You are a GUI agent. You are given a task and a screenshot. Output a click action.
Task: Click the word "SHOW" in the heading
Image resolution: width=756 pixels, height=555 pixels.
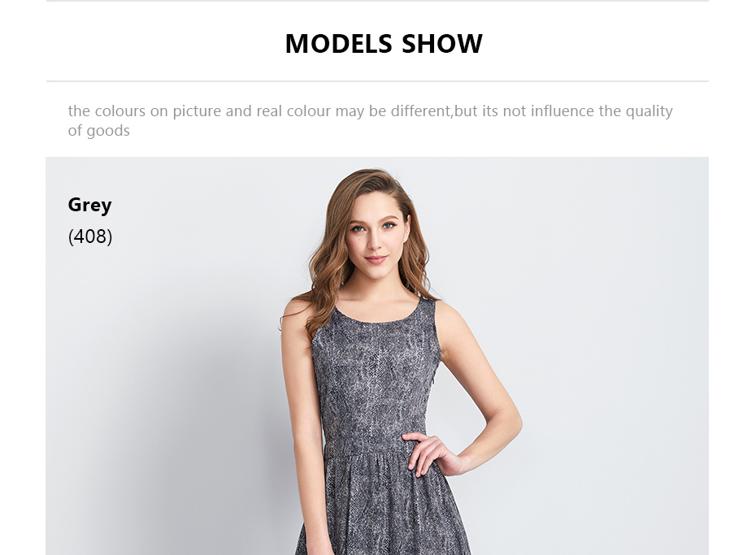tap(442, 44)
